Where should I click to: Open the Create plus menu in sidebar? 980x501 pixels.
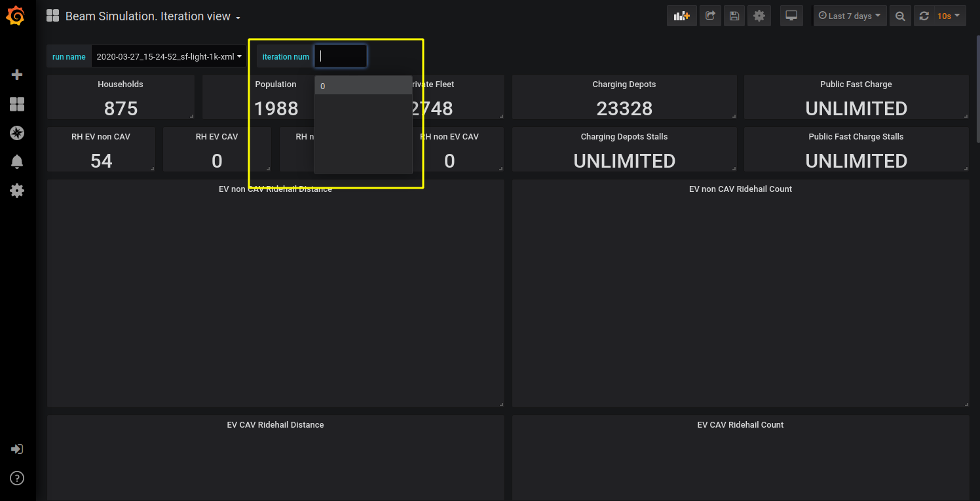17,75
